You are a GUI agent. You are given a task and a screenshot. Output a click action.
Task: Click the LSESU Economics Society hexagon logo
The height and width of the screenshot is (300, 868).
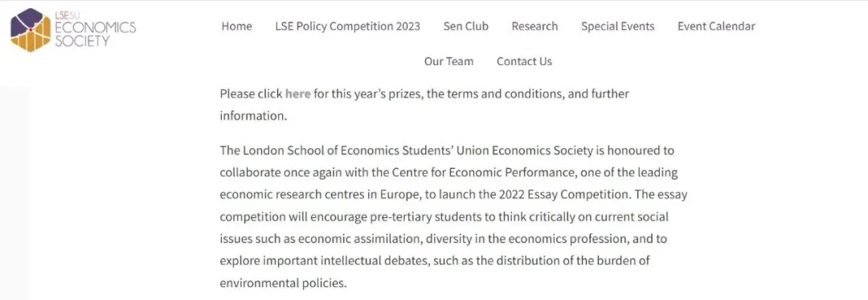[30, 30]
